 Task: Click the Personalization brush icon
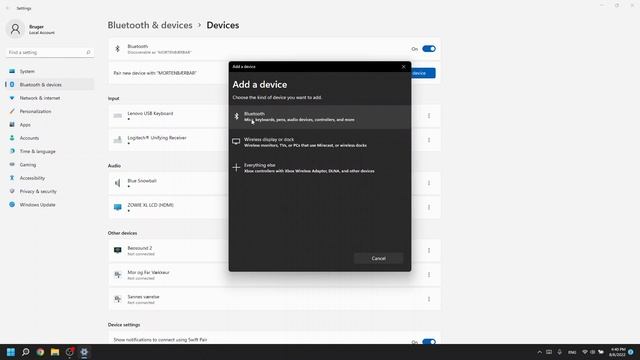tap(12, 111)
